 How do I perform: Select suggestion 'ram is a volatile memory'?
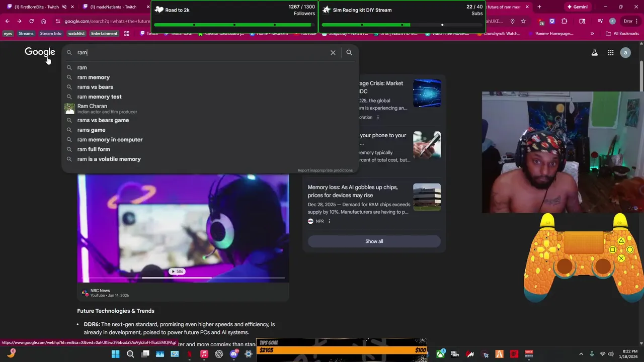click(210, 159)
